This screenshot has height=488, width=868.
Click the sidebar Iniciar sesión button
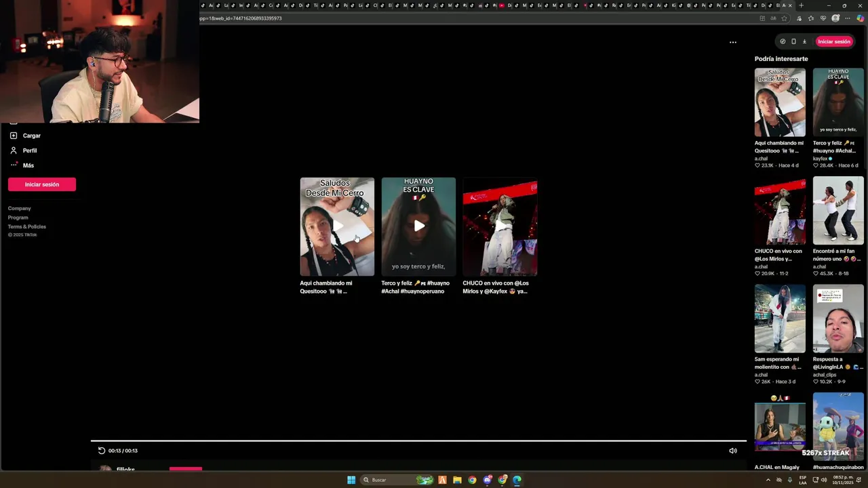click(42, 184)
